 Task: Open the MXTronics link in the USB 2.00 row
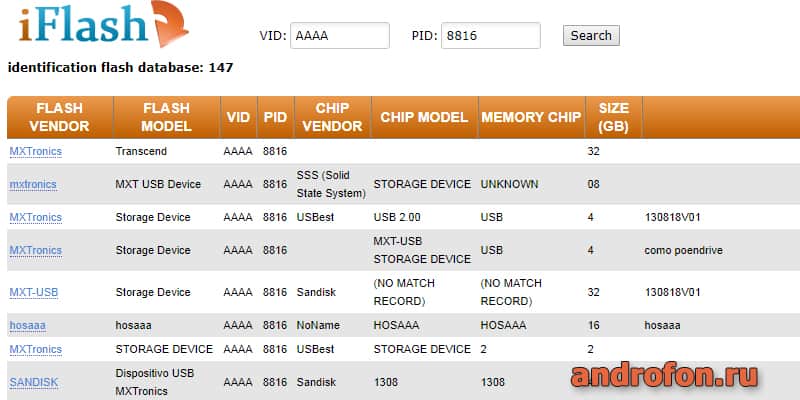click(36, 217)
